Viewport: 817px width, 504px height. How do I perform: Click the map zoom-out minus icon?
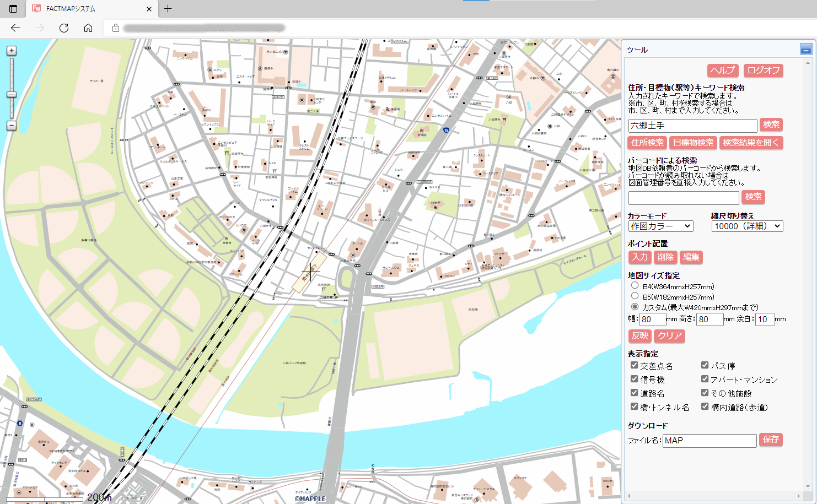click(x=10, y=126)
